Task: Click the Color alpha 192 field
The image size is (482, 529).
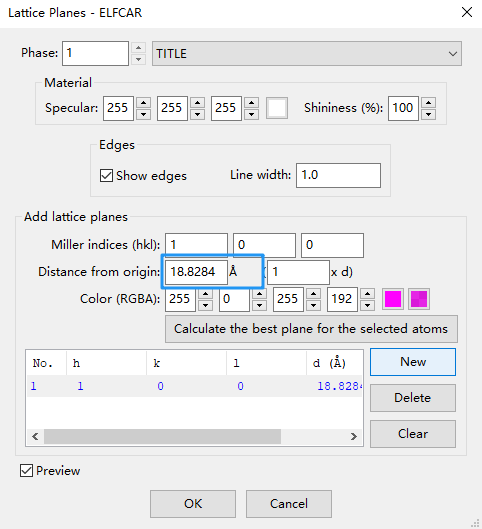Action: coord(342,299)
